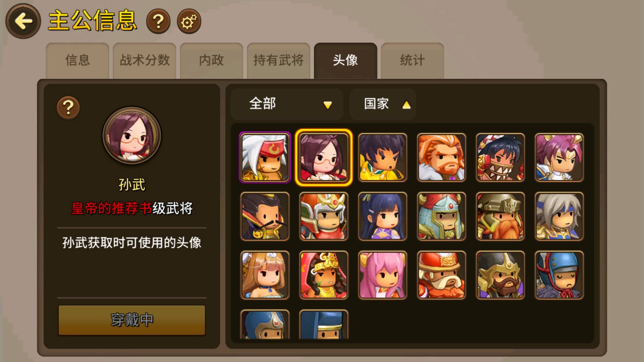Switch to the 信息 tab

77,61
